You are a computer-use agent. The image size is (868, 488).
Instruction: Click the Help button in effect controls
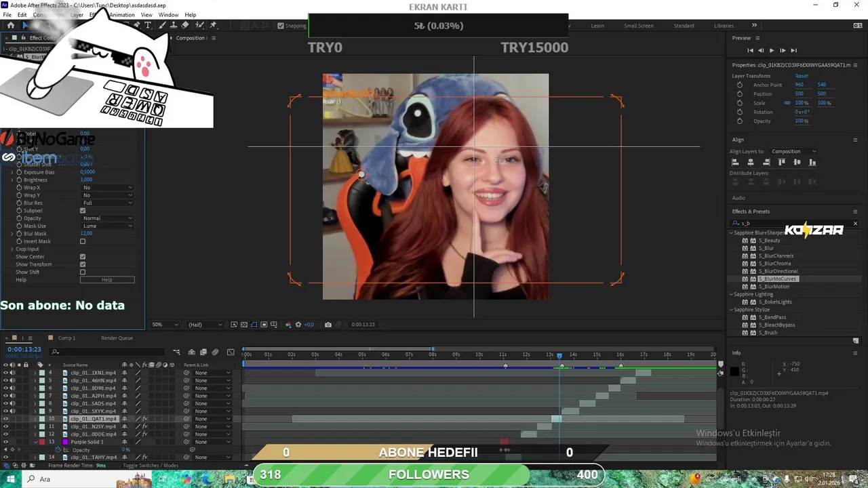tap(107, 280)
